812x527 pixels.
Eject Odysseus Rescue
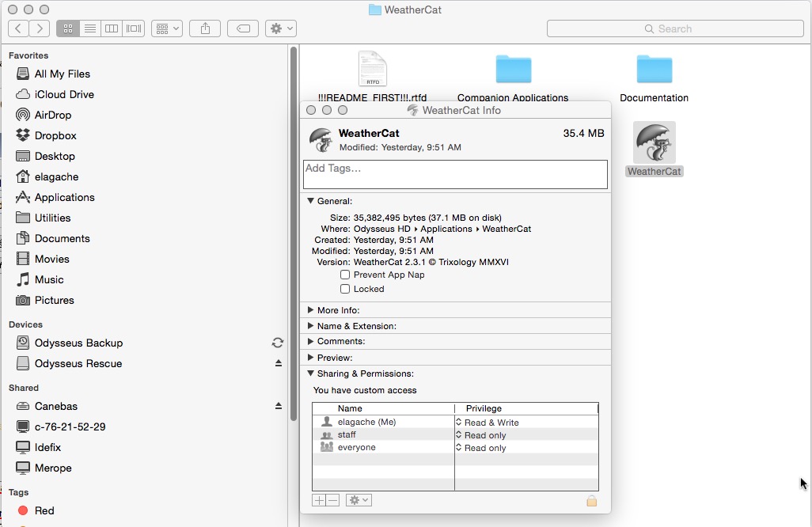(278, 363)
